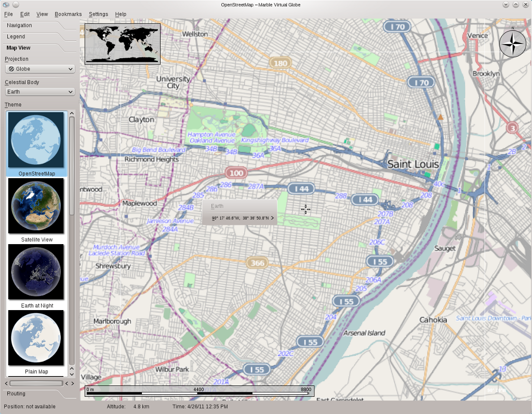
Task: Click the route 100 shield
Action: (236, 173)
